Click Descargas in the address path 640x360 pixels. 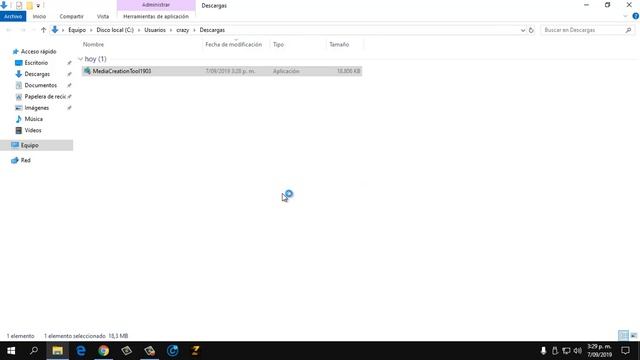click(212, 30)
